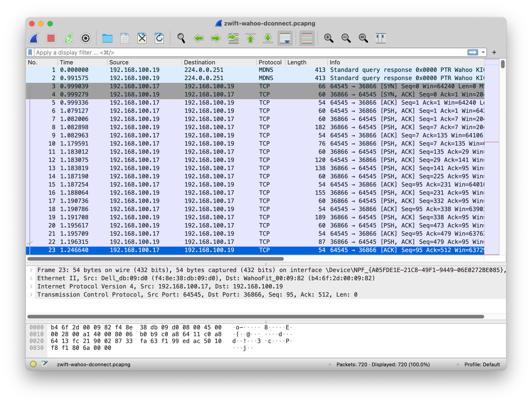This screenshot has height=404, width=532.
Task: Jump to first packet up arrow
Action: (251, 38)
